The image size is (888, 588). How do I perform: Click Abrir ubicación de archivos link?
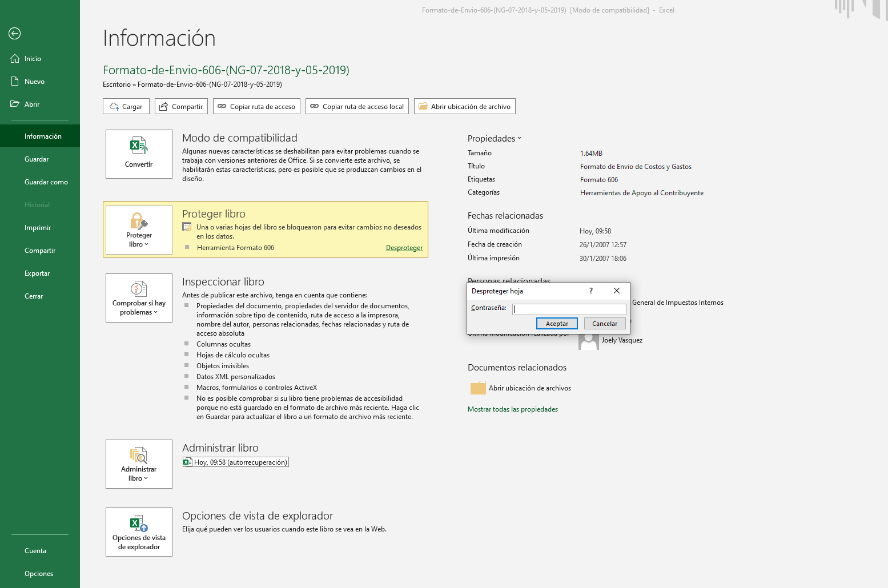(x=530, y=388)
